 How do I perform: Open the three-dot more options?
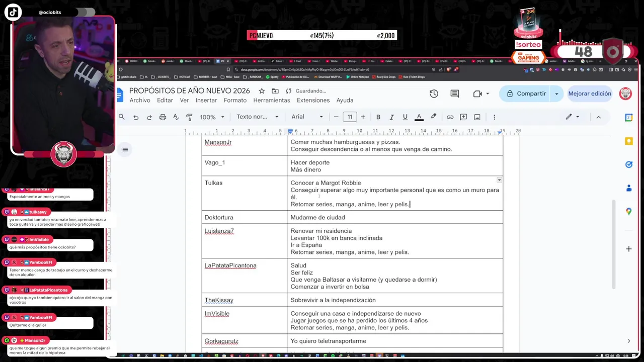[x=494, y=117]
